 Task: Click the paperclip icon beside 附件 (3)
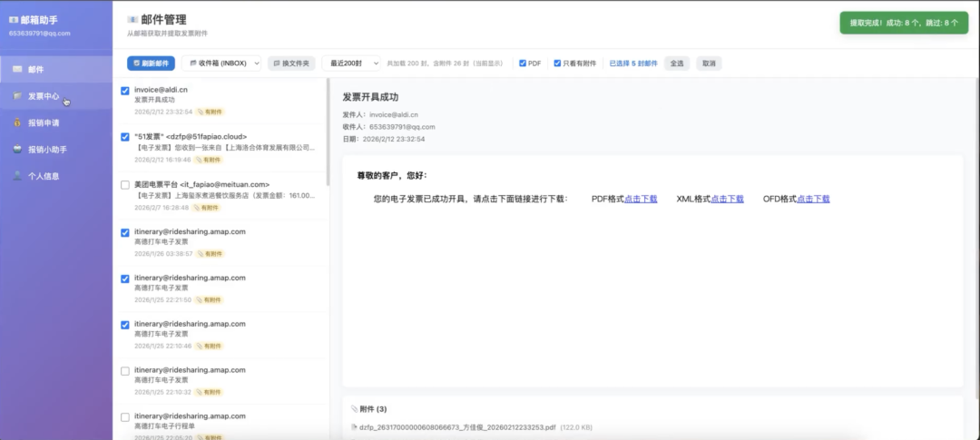[x=355, y=409]
